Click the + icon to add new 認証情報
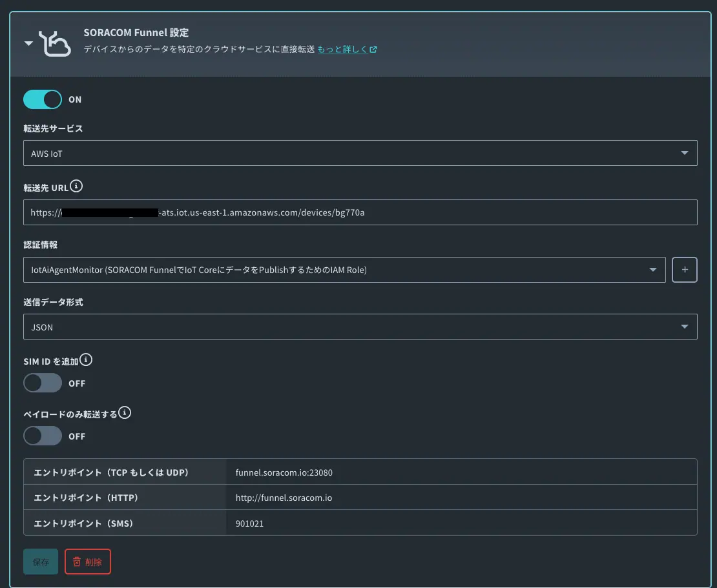Viewport: 717px width, 588px height. (685, 269)
